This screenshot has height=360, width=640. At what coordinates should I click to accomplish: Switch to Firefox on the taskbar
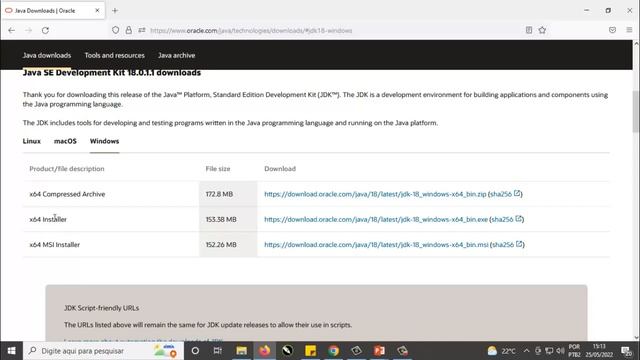264,351
